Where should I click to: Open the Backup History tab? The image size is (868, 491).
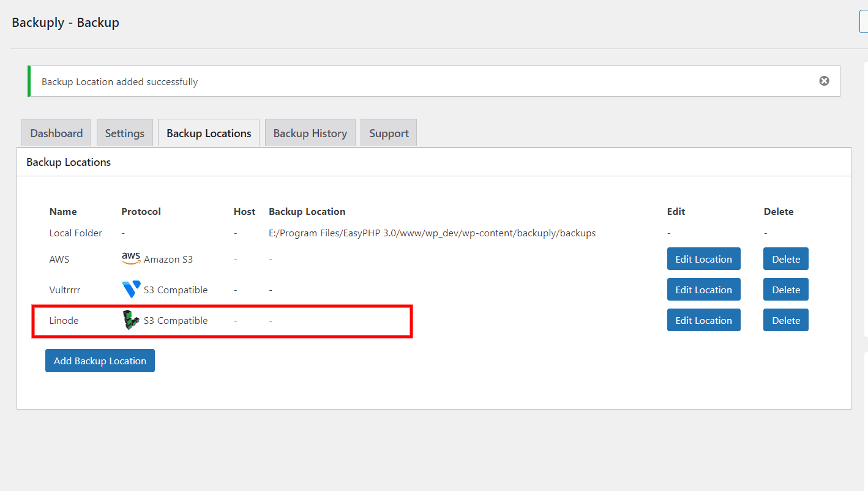point(310,132)
